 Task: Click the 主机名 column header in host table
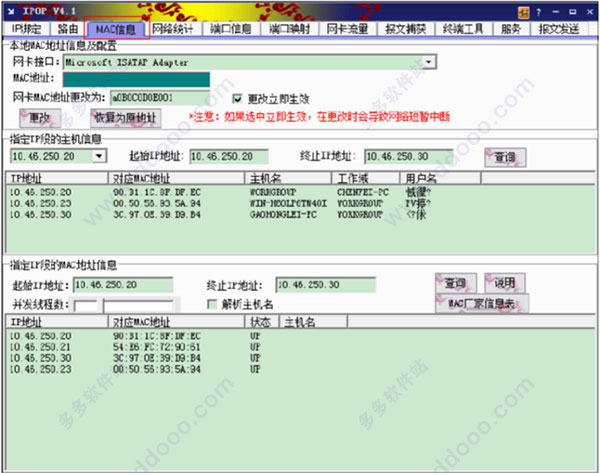(288, 178)
